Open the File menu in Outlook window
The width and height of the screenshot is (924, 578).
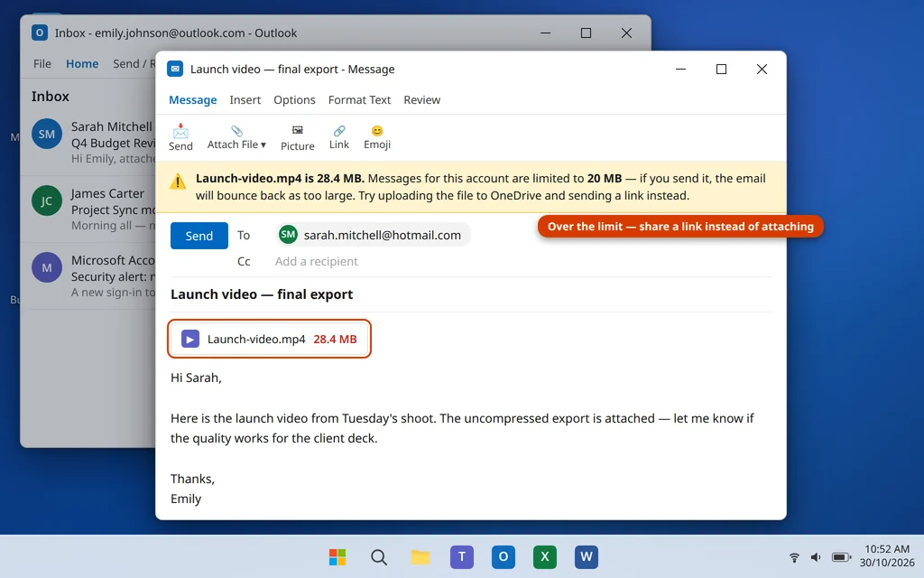coord(42,64)
